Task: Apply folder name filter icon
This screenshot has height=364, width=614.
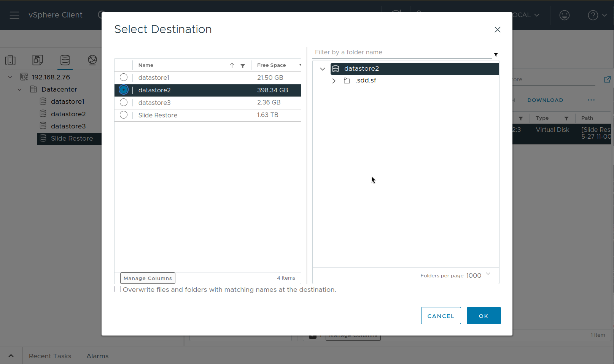Action: click(x=496, y=55)
